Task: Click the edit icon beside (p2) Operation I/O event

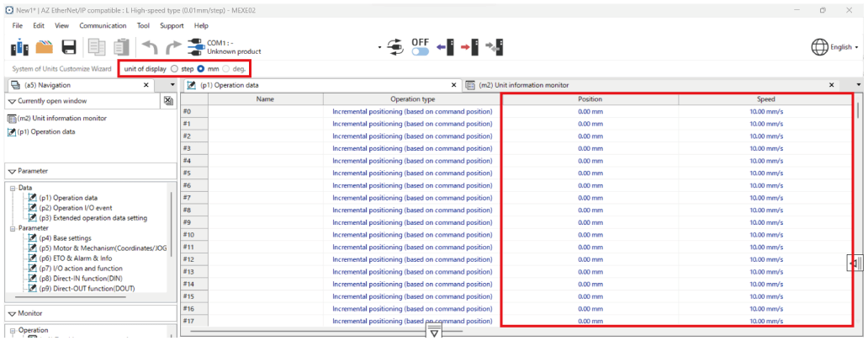Action: click(33, 208)
